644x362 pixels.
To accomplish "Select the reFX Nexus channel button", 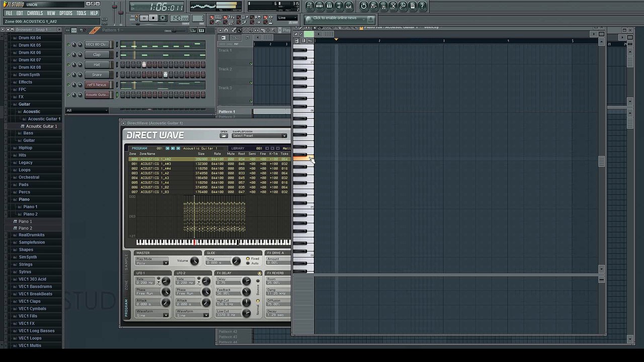I will (97, 84).
